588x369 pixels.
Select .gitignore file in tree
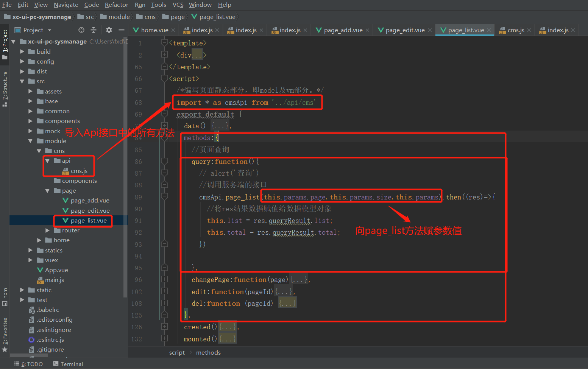point(46,349)
